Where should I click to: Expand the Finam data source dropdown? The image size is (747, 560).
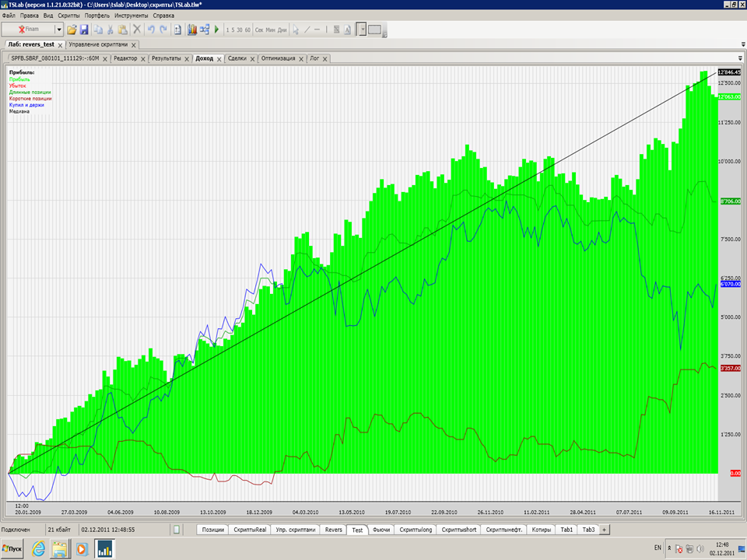tap(59, 30)
